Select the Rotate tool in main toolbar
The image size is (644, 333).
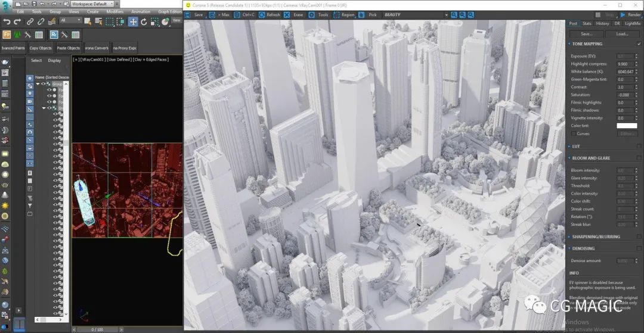[x=144, y=21]
